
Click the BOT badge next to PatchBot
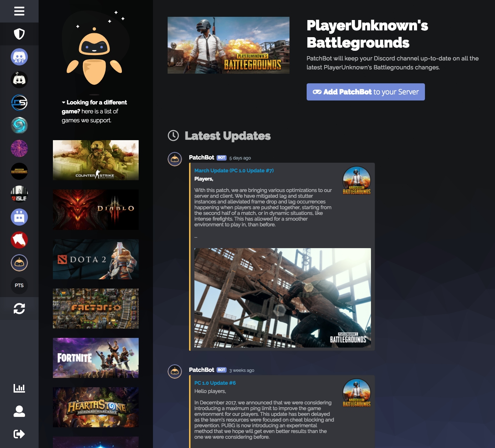(222, 157)
